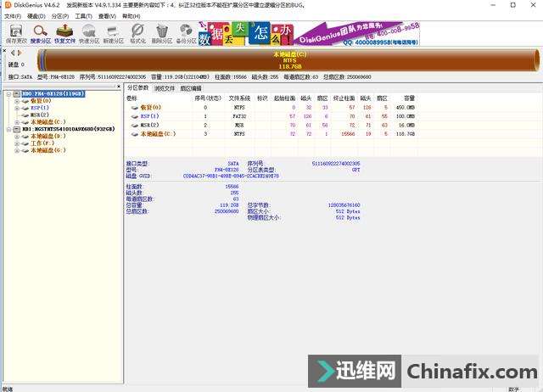Viewport: 543px width, 392px height.
Task: Click the Delete Partition (删除分区) icon
Action: coord(162,34)
